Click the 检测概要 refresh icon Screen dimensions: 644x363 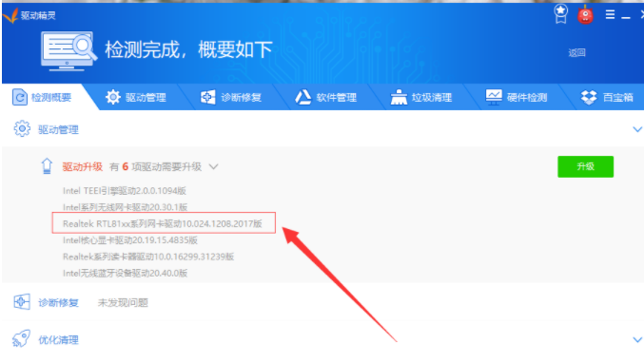(x=20, y=98)
